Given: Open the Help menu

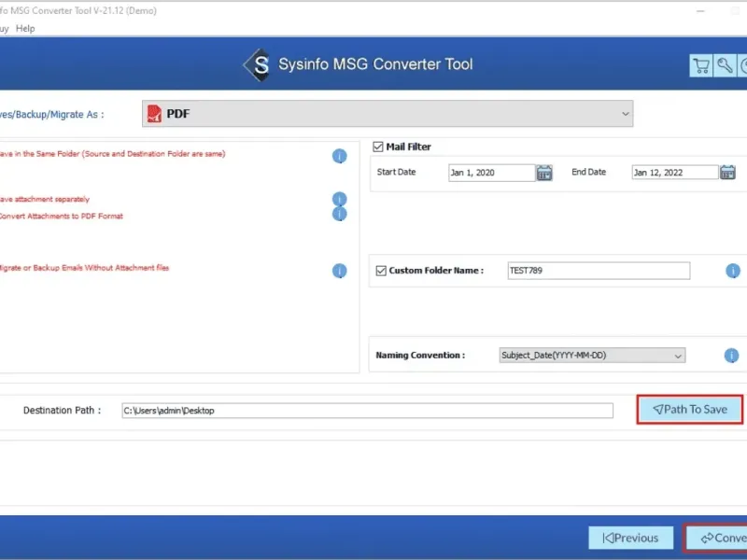Looking at the screenshot, I should [25, 29].
